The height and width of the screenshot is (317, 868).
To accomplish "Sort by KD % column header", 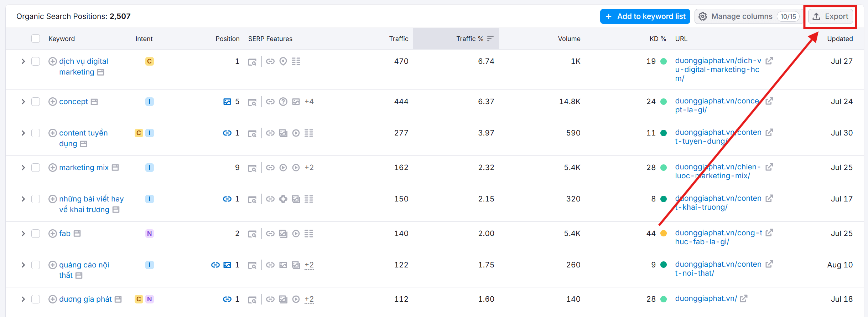I will 657,39.
